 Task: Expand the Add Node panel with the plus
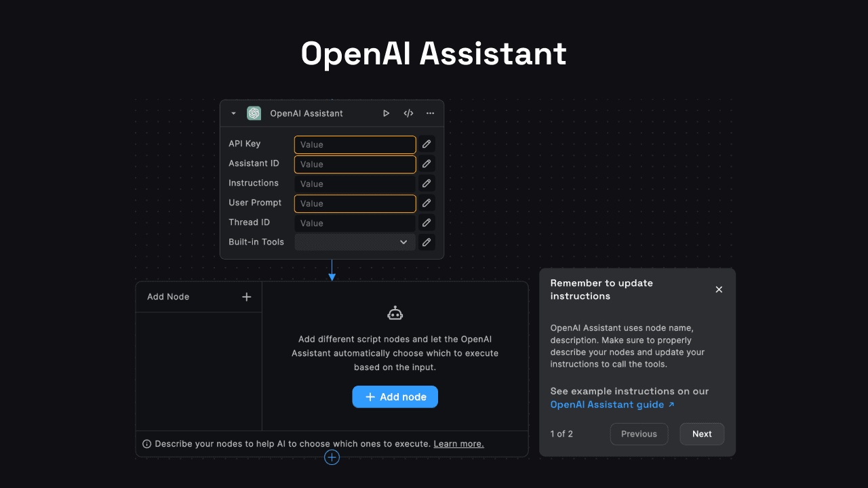[x=246, y=296]
